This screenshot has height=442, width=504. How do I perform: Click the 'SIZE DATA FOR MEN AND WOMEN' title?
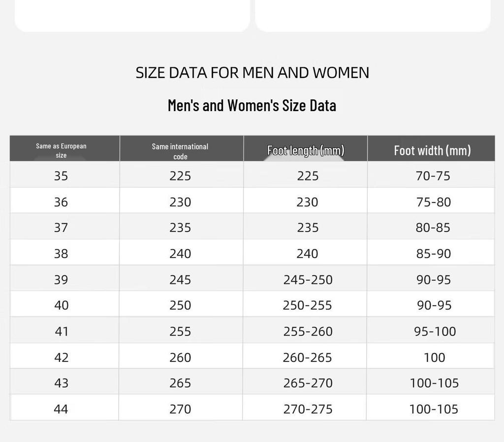pos(252,73)
